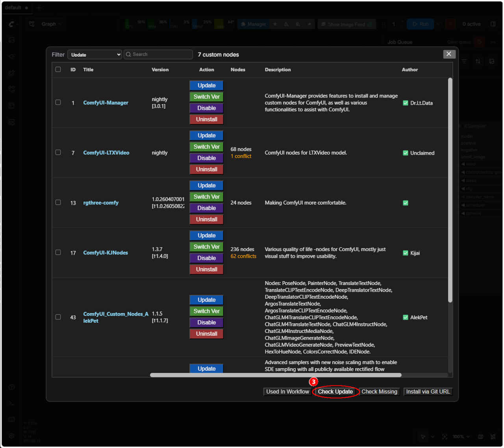Image resolution: width=504 pixels, height=448 pixels.
Task: Open Settings via the gear icon
Action: [x=11, y=436]
